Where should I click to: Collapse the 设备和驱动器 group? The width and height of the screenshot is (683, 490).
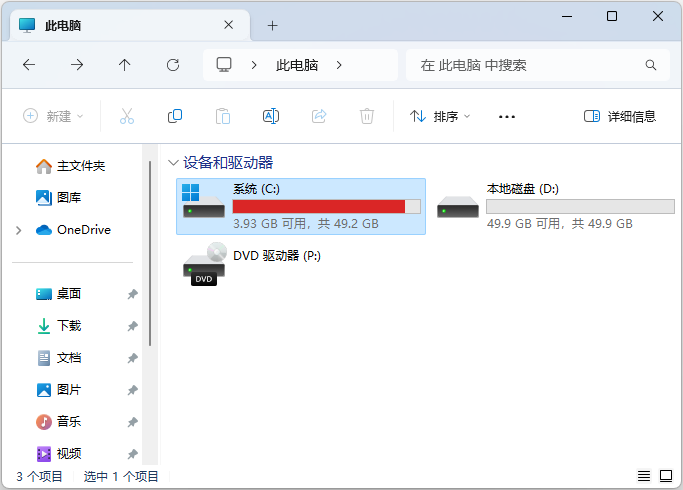click(174, 162)
